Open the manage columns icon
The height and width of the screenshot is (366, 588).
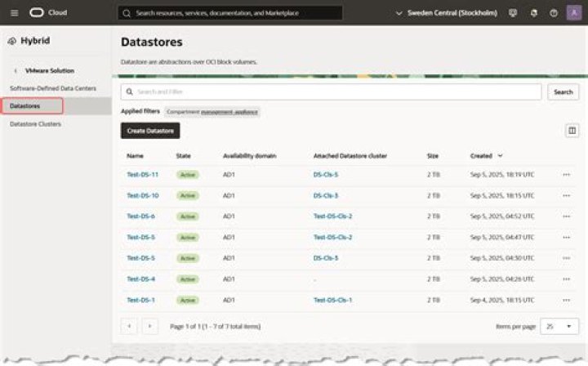click(x=572, y=131)
